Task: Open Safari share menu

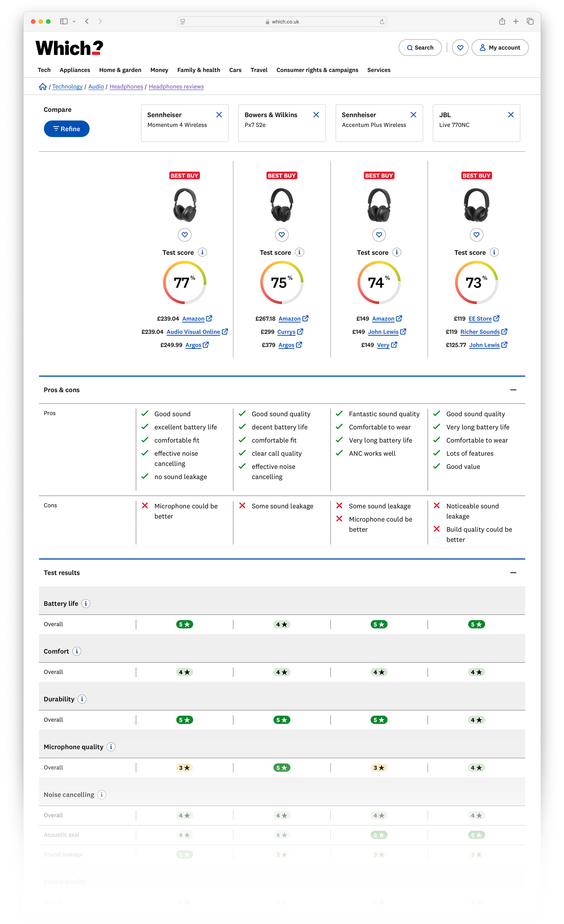Action: 502,21
